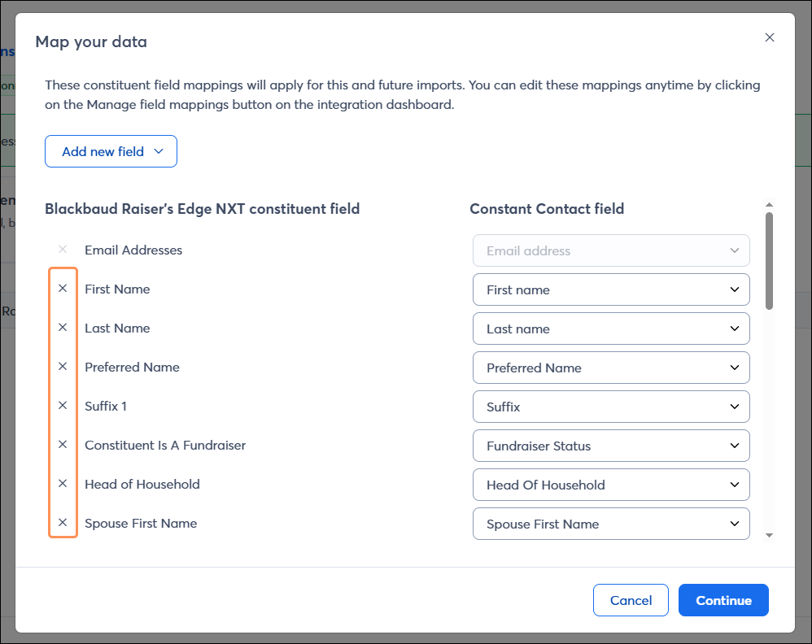This screenshot has height=644, width=812.
Task: Open the Fundraiser Status dropdown
Action: [611, 446]
